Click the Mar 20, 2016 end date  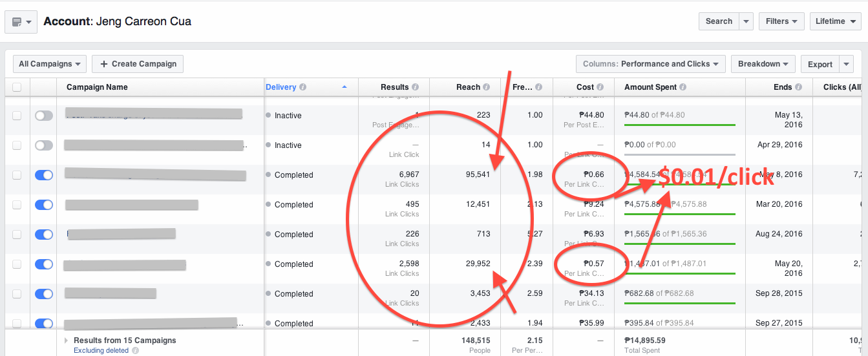point(778,205)
